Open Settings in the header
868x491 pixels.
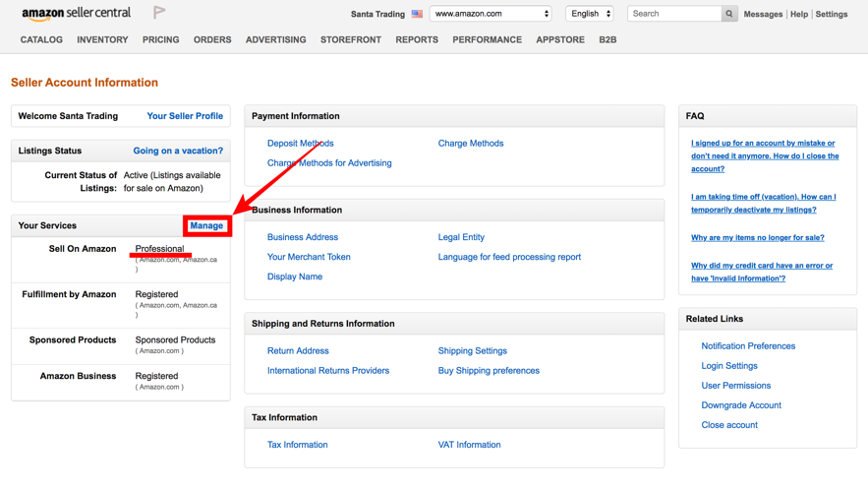(831, 14)
